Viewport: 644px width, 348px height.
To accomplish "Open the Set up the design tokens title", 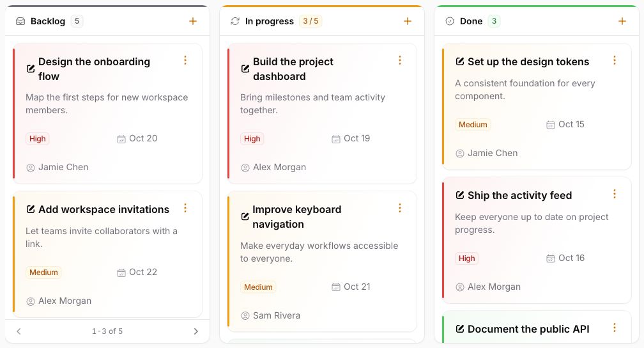I will [528, 61].
